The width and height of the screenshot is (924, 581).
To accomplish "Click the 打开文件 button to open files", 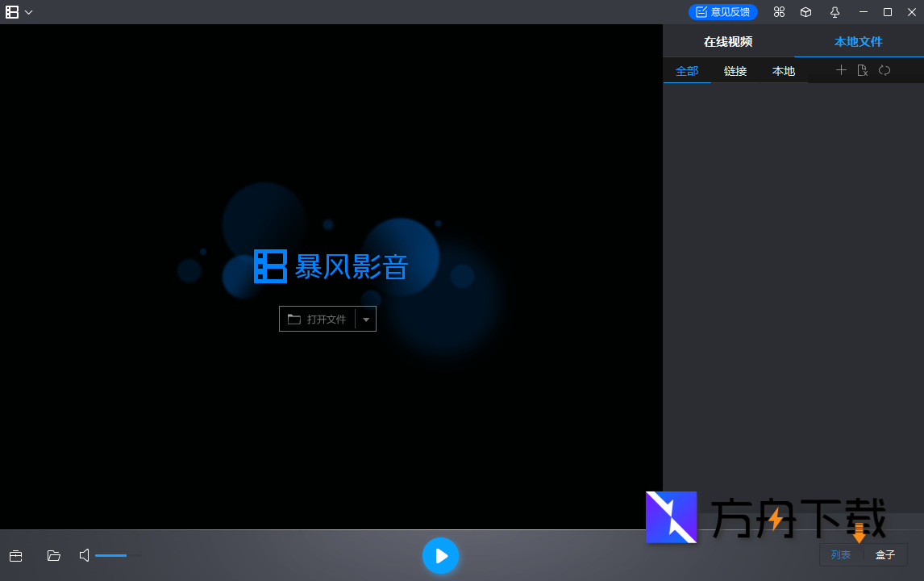I will (x=321, y=319).
